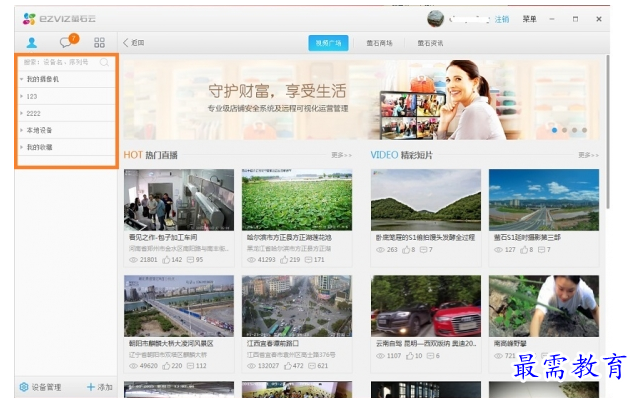The width and height of the screenshot is (635, 398).
Task: Open the S1偷拍馒头发酵全过程 video thumbnail
Action: click(x=426, y=200)
